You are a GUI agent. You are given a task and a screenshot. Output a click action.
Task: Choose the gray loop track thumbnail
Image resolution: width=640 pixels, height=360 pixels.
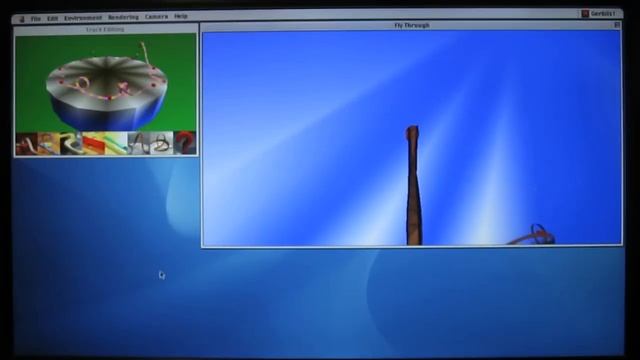[x=139, y=143]
